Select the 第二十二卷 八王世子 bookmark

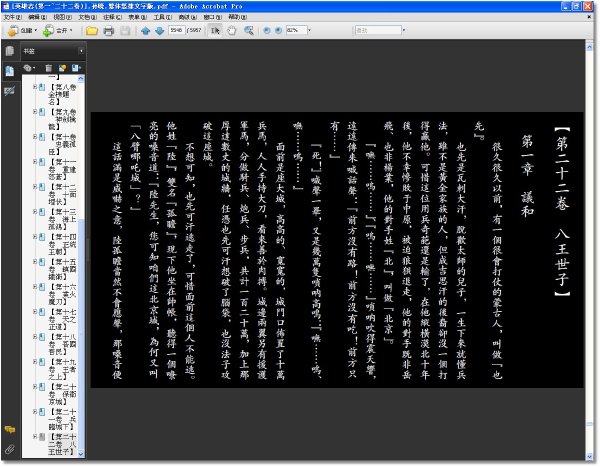pos(62,444)
